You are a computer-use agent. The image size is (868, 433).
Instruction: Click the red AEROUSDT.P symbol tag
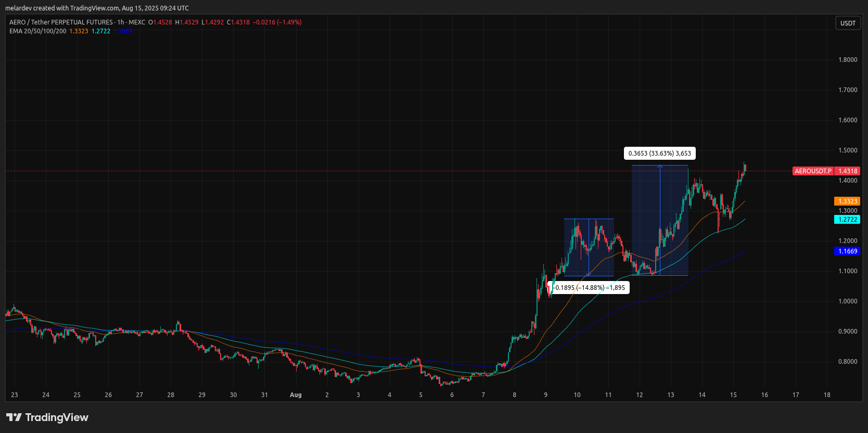pos(813,171)
